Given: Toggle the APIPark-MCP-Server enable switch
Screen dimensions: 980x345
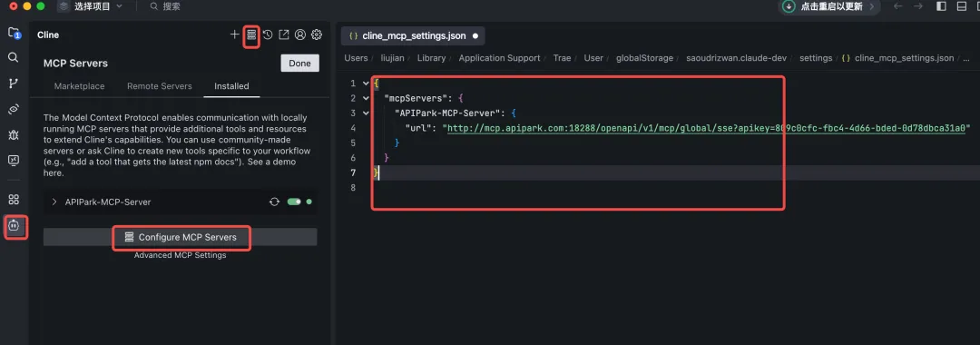Looking at the screenshot, I should pyautogui.click(x=294, y=202).
